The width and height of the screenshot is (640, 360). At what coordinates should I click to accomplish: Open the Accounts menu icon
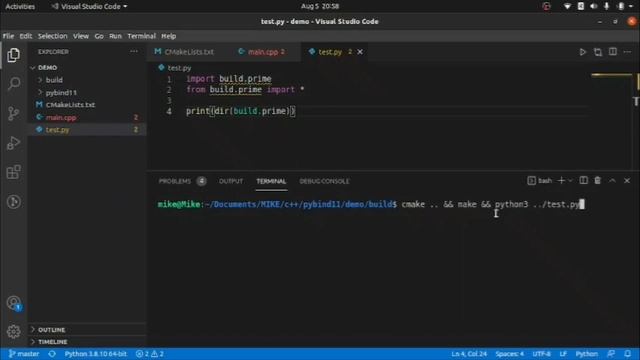point(13,303)
